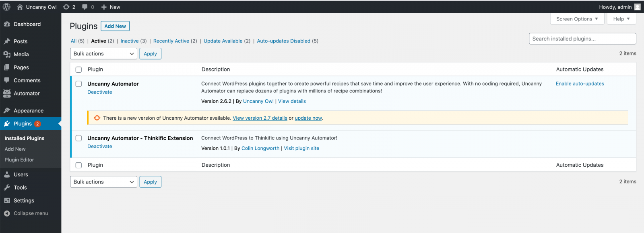The image size is (644, 233).
Task: Click the Plugins plug icon
Action: (7, 124)
